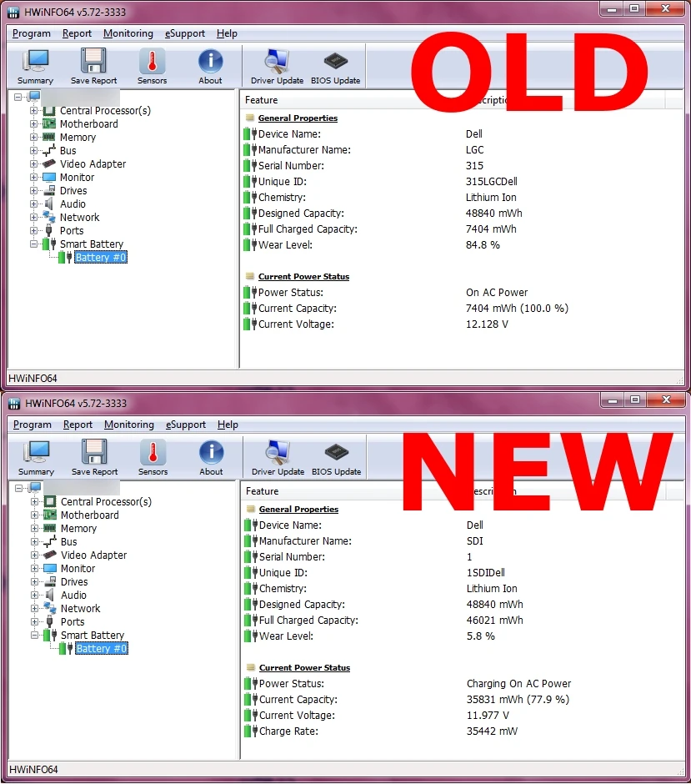Collapse Smart Battery node in bottom window
This screenshot has width=691, height=784.
click(34, 635)
